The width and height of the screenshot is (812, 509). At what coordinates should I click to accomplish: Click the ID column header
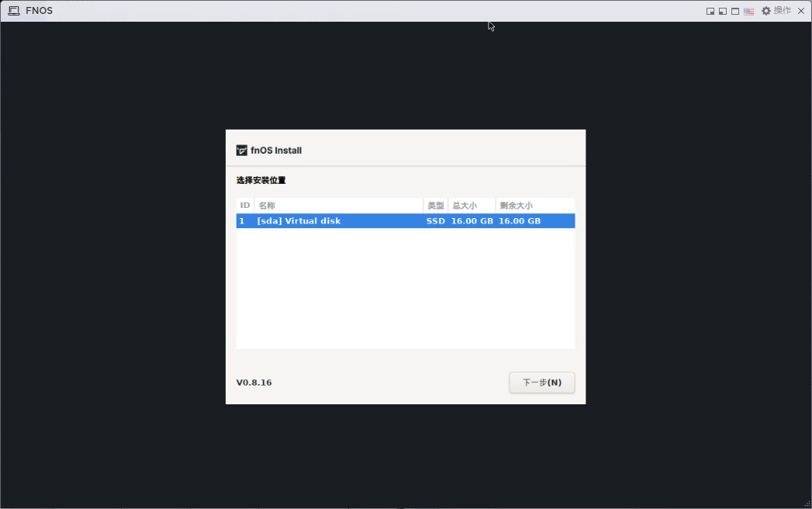[245, 206]
